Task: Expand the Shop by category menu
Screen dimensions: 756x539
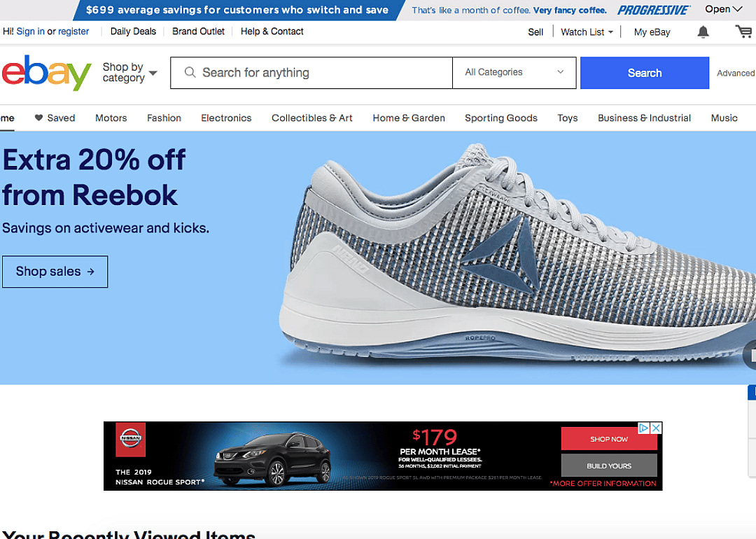Action: 129,72
